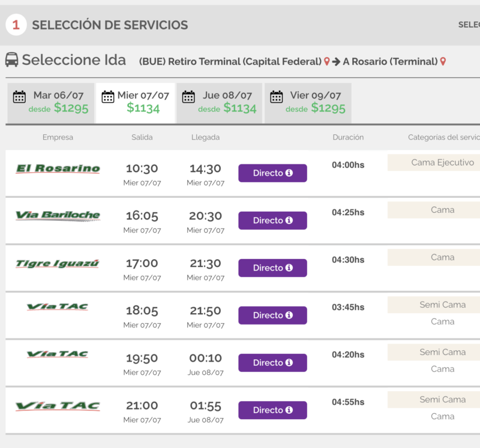Click the destination pin after Rosario (Terminal)
This screenshot has width=480, height=448.
pos(443,62)
